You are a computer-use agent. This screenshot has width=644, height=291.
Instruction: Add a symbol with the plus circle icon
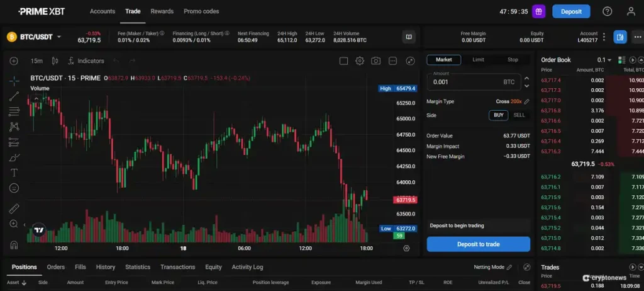click(x=14, y=61)
